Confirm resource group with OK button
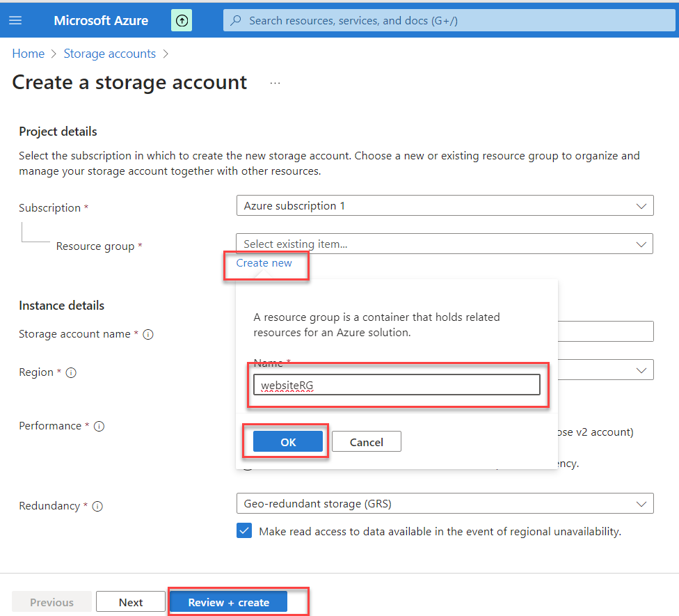Screen dimensions: 679x616 coord(288,442)
